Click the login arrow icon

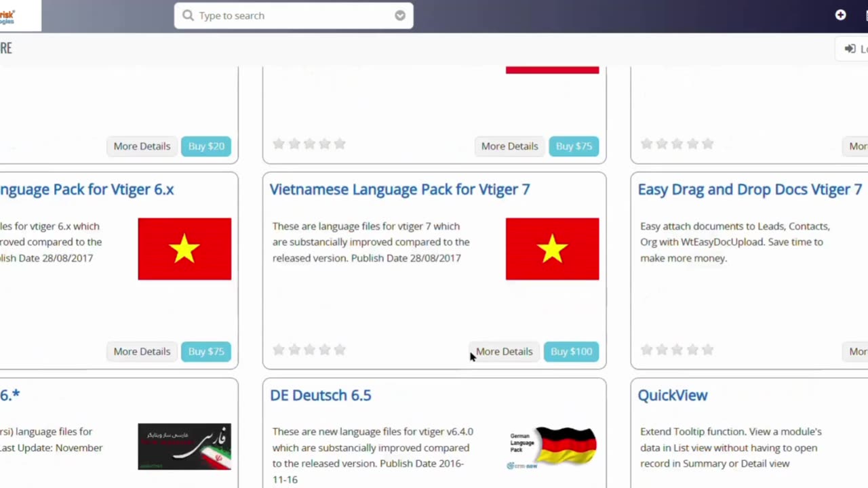tap(850, 49)
